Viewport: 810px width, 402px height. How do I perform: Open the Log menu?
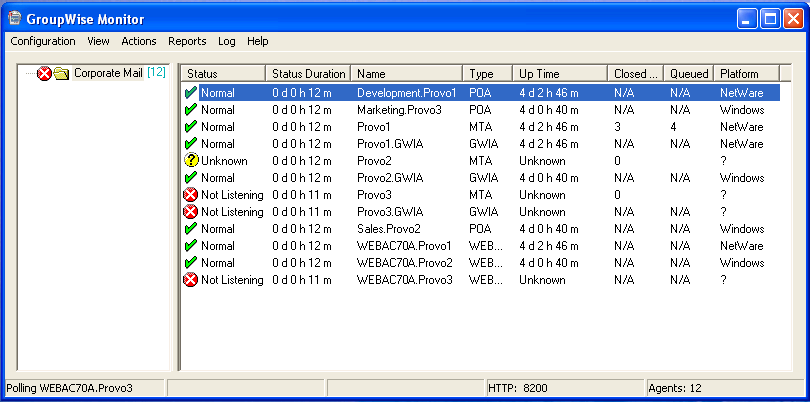pos(226,41)
